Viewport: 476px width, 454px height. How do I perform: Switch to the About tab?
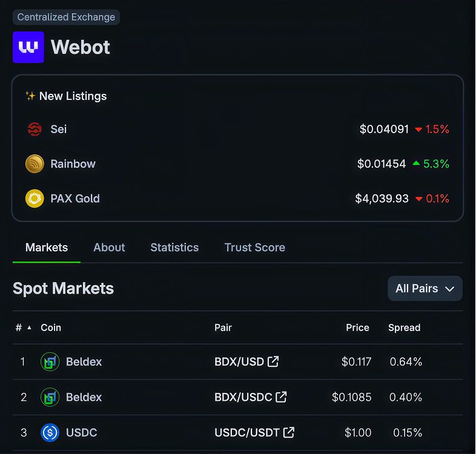(109, 248)
